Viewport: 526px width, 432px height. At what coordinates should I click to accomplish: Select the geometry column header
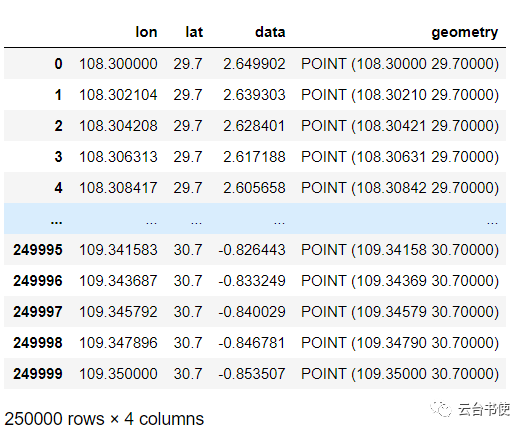click(x=465, y=33)
